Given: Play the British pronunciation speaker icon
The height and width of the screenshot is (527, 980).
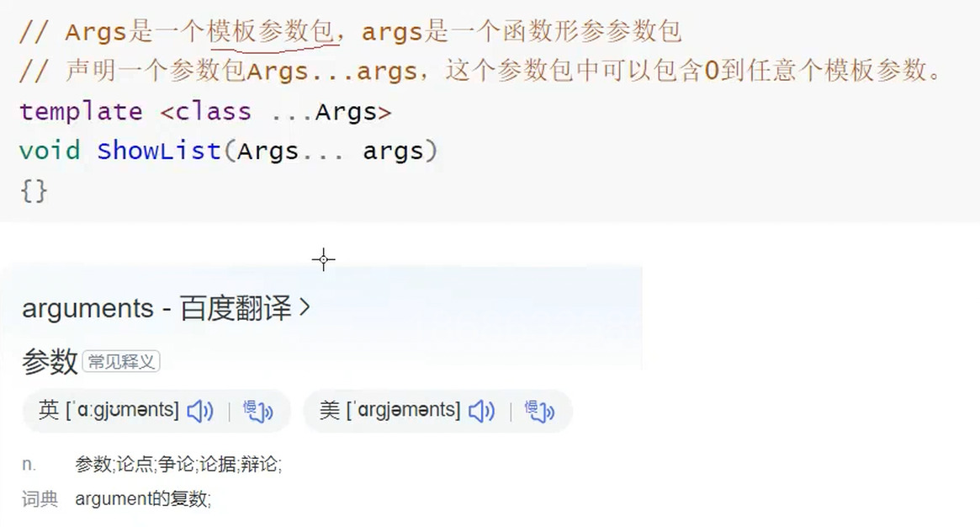Looking at the screenshot, I should click(200, 411).
